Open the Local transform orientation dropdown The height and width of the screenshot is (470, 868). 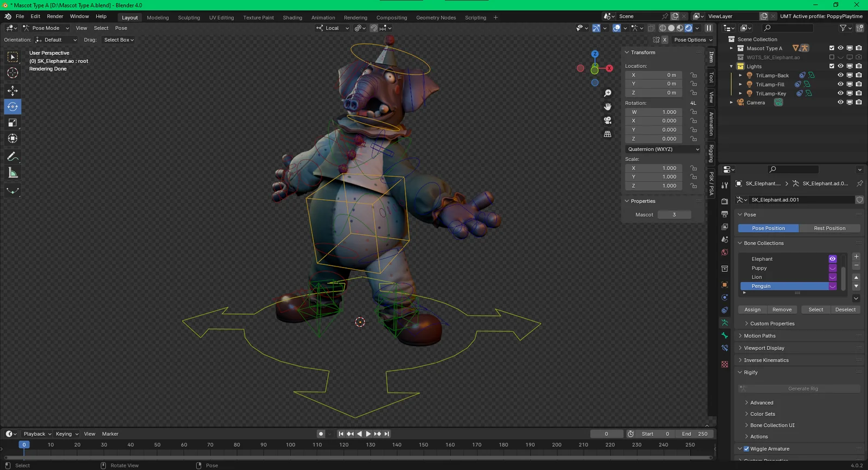(333, 28)
